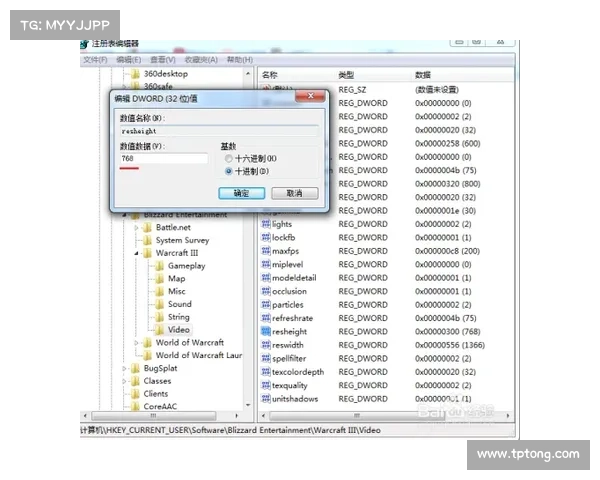This screenshot has height=480, width=600.
Task: Click the value name field resheight
Action: [x=219, y=131]
